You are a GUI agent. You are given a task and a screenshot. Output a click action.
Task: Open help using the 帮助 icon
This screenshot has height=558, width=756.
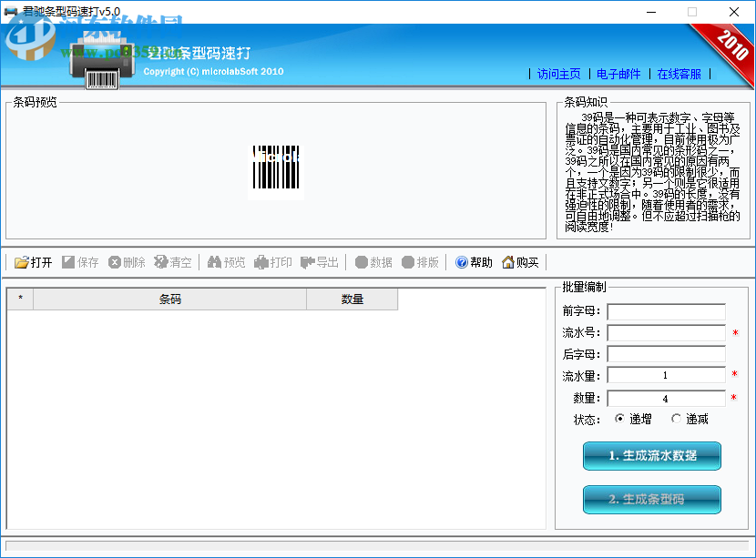(x=473, y=263)
